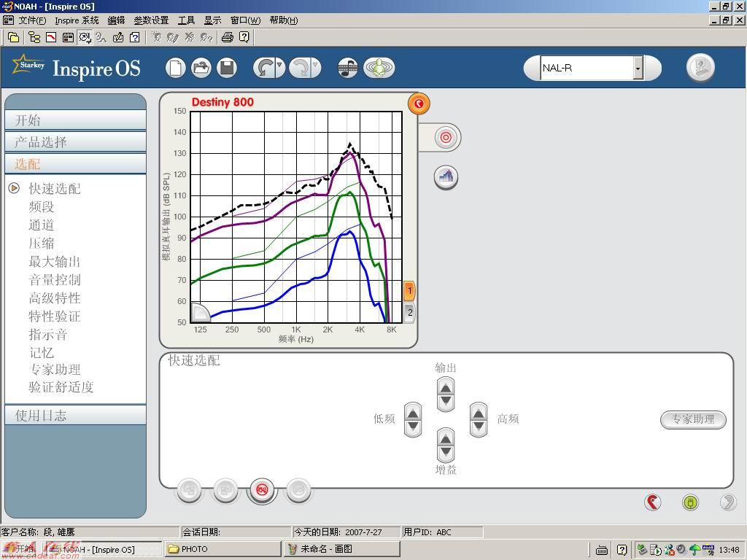Select the grey left ear icon
Viewport: 747px width, 560px height.
pos(728,502)
